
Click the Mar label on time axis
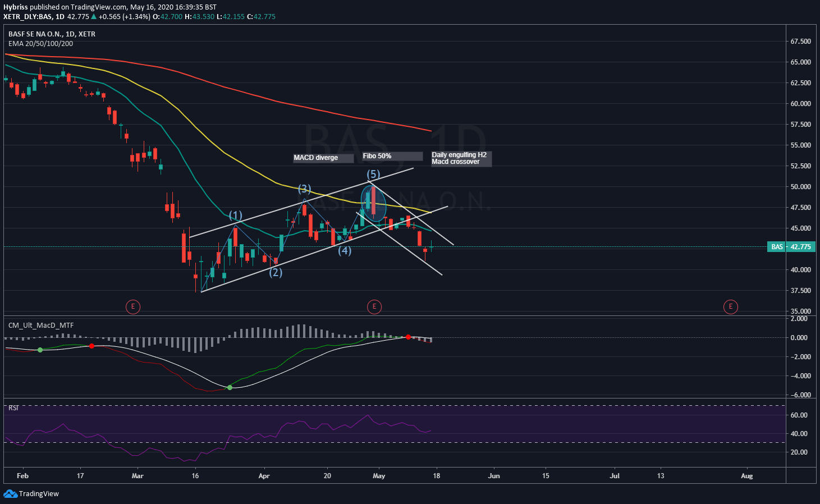pyautogui.click(x=138, y=476)
